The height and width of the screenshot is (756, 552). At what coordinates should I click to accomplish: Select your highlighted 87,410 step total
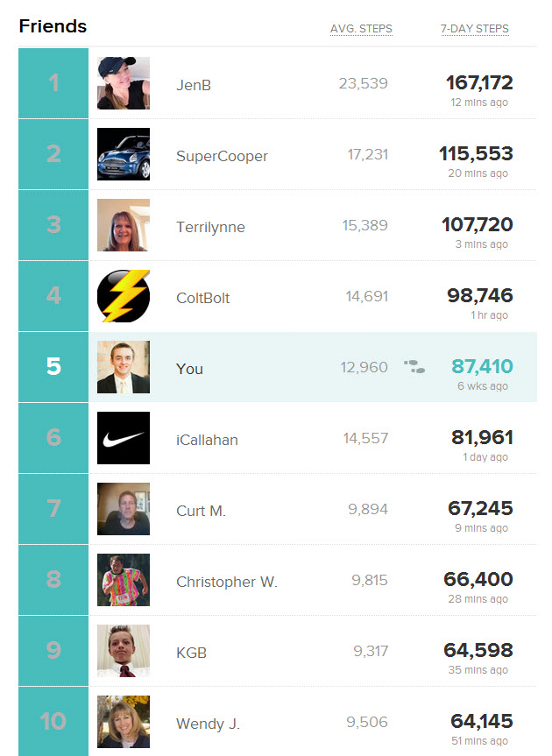482,367
